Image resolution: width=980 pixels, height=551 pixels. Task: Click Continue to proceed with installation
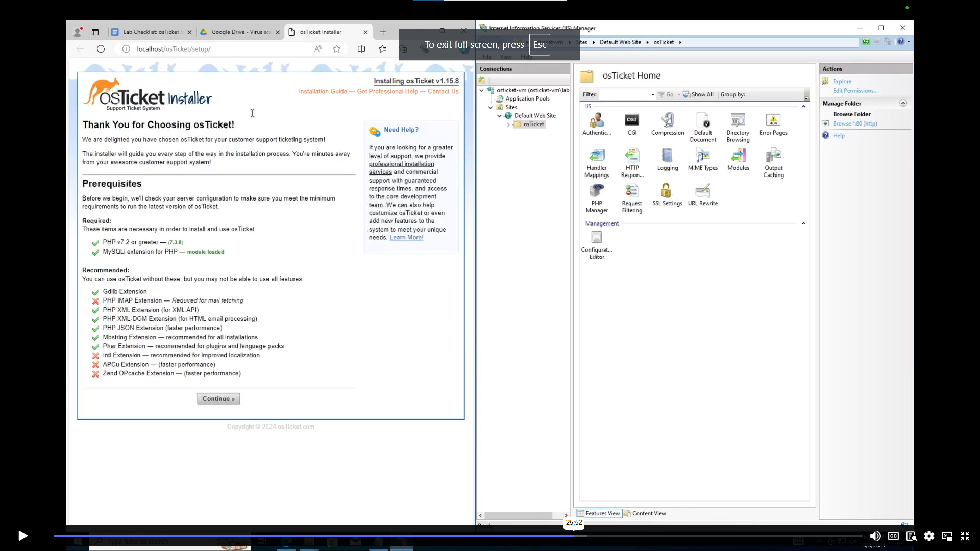[218, 398]
